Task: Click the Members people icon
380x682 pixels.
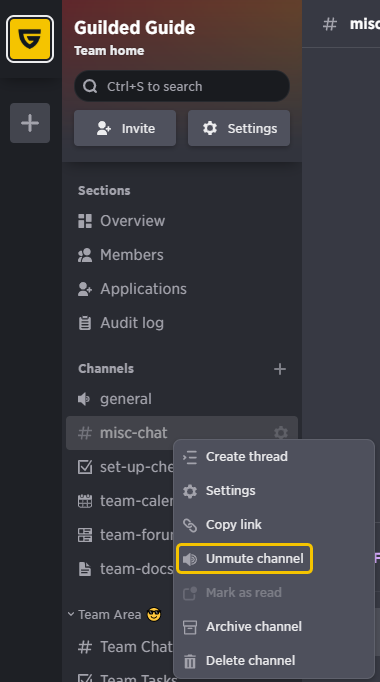Action: (x=85, y=255)
